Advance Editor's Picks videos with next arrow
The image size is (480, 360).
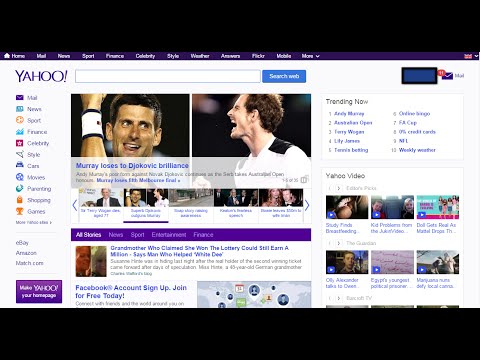pos(339,188)
